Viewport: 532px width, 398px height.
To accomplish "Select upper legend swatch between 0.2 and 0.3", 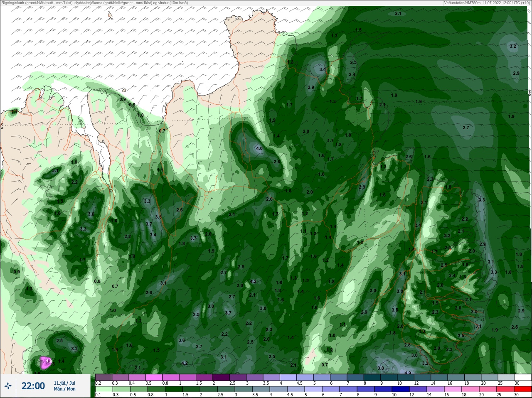I will click(x=103, y=377).
